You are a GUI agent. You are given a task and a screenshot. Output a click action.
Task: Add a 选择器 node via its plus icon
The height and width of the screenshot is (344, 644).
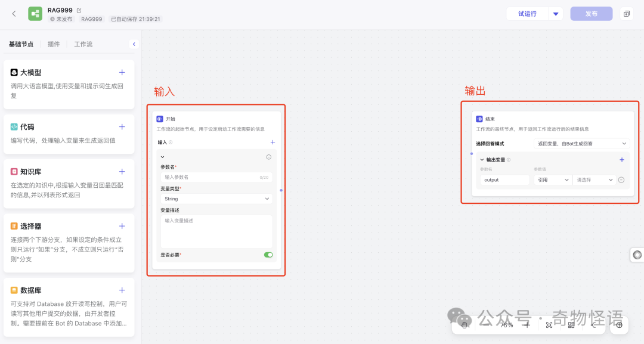tap(122, 226)
